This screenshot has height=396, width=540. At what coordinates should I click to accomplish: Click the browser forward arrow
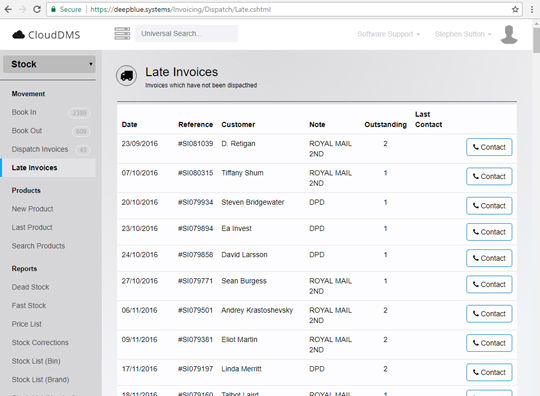coord(22,9)
